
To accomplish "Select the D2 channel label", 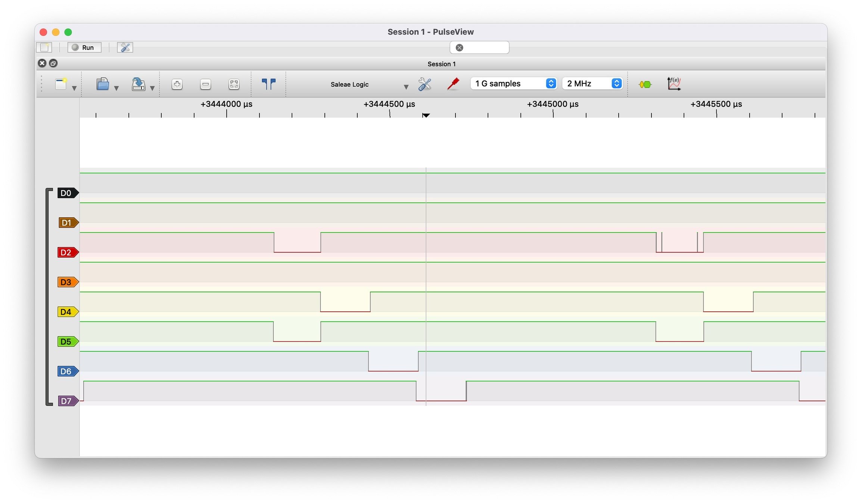I will pyautogui.click(x=67, y=252).
